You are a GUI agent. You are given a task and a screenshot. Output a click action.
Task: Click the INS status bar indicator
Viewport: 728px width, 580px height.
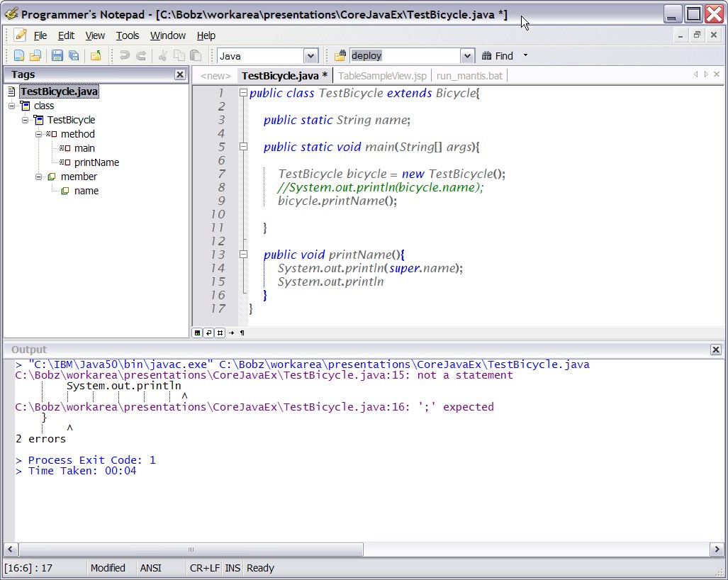coord(233,568)
